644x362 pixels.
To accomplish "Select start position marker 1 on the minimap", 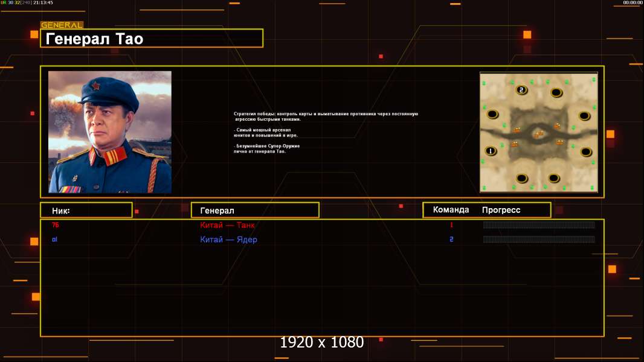I will coord(491,151).
